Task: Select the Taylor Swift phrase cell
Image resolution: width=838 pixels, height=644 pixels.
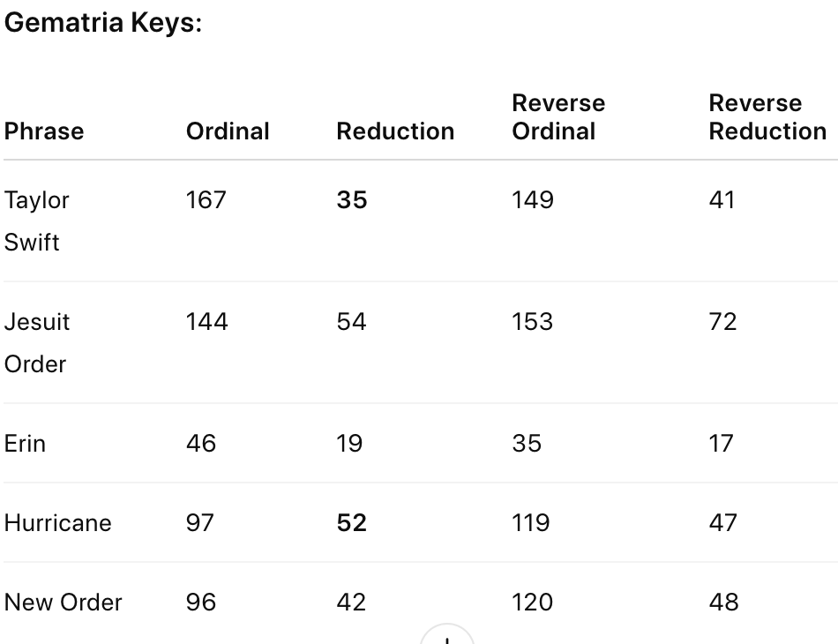Action: (x=37, y=221)
